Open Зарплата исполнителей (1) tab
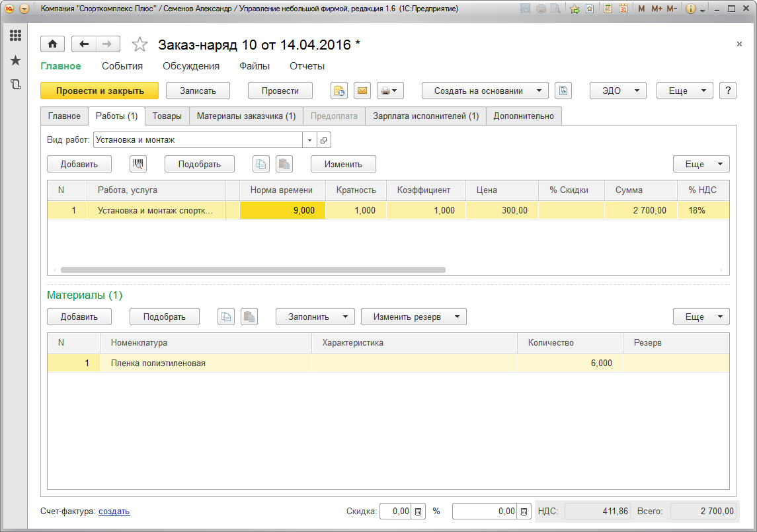This screenshot has width=757, height=532. pos(426,116)
